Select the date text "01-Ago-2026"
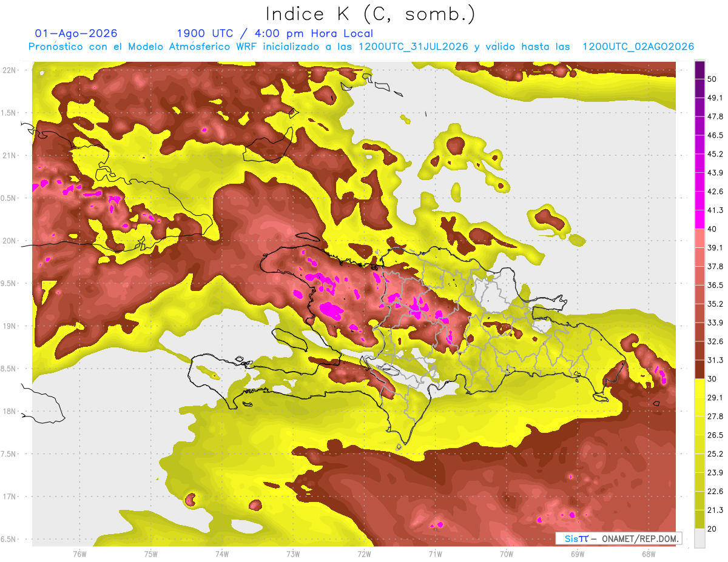Image resolution: width=728 pixels, height=562 pixels. tap(76, 33)
